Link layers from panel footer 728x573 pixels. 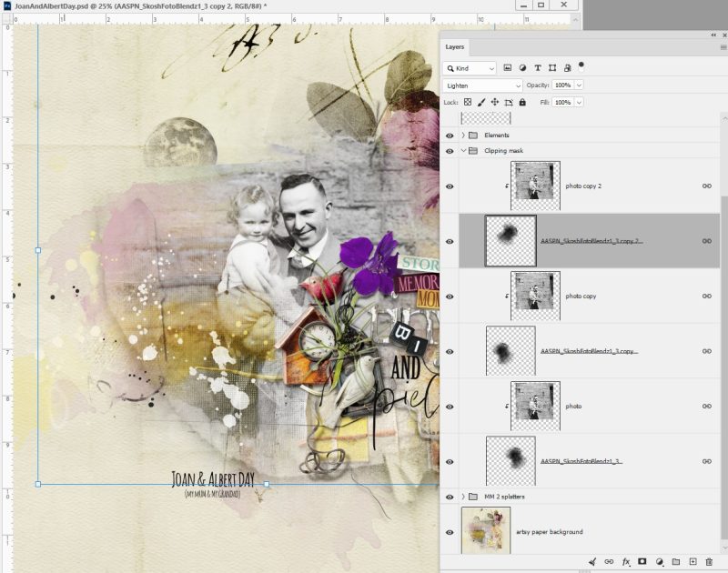[609, 562]
